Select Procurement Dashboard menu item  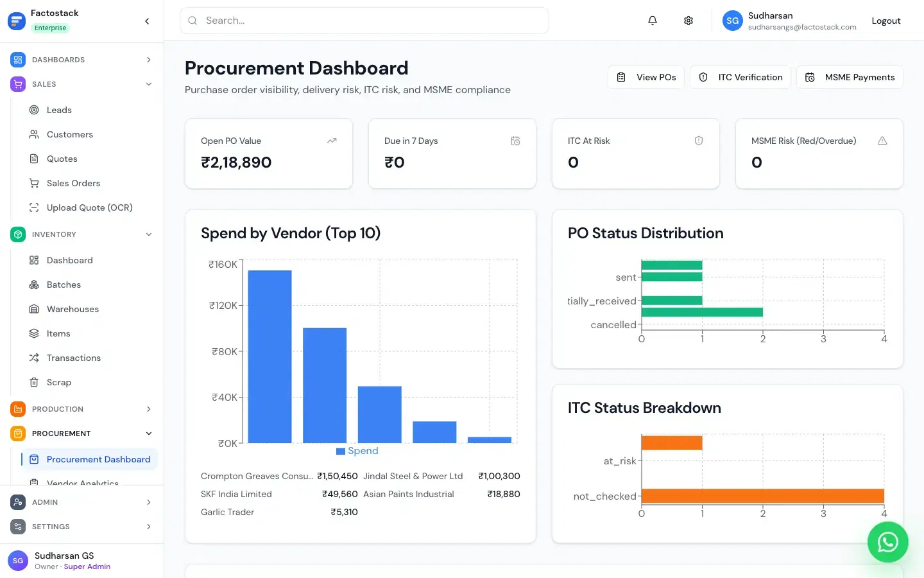[89, 459]
